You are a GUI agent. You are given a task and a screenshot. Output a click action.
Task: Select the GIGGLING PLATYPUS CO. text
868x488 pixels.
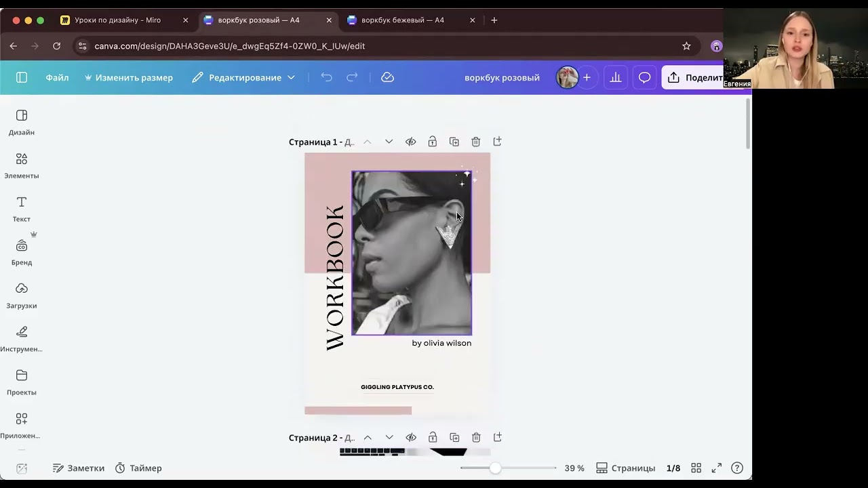tap(397, 387)
